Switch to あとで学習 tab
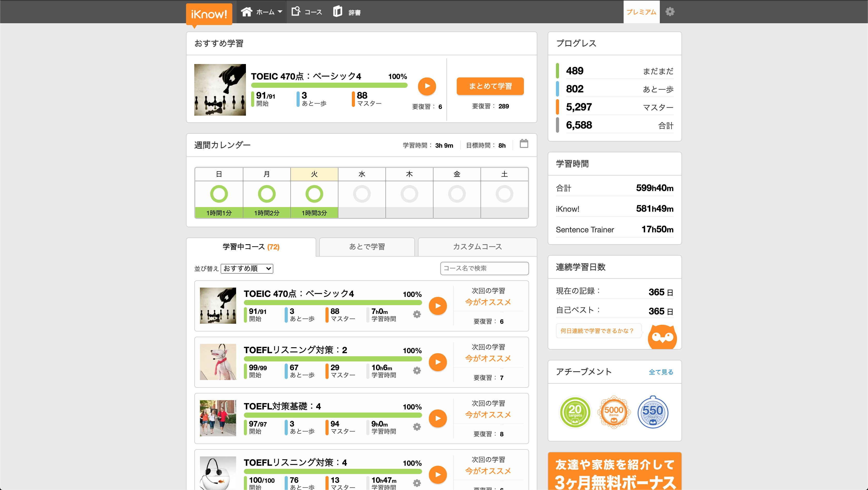Image resolution: width=868 pixels, height=490 pixels. tap(367, 247)
